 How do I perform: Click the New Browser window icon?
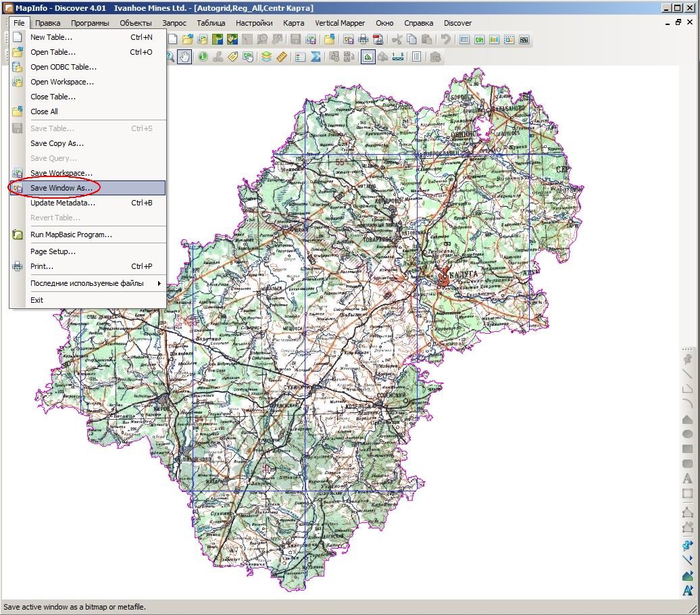[x=464, y=39]
